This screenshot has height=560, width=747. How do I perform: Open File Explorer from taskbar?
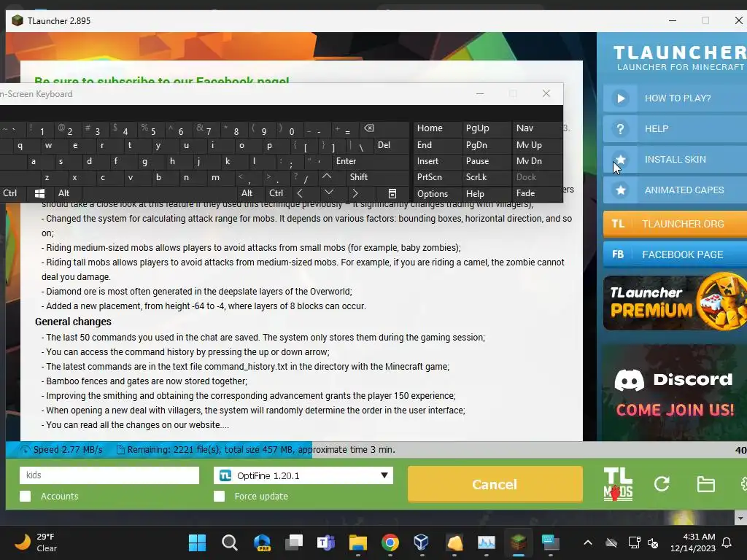point(357,542)
